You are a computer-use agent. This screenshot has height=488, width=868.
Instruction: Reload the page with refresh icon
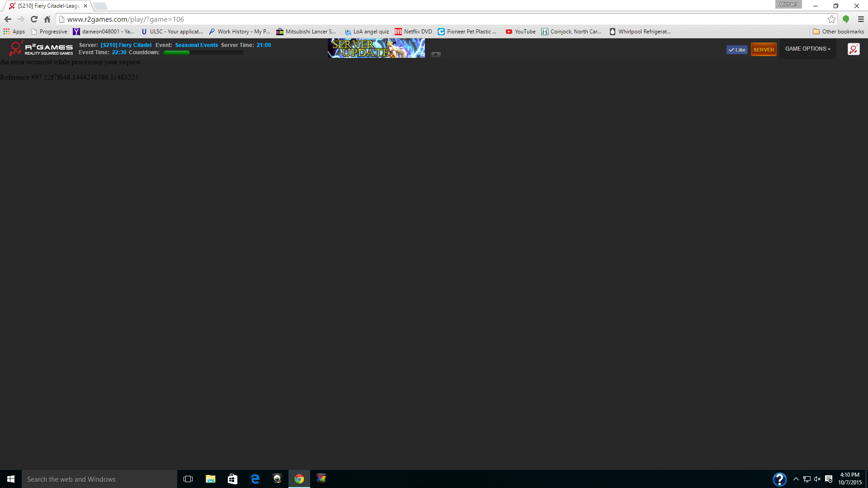34,19
